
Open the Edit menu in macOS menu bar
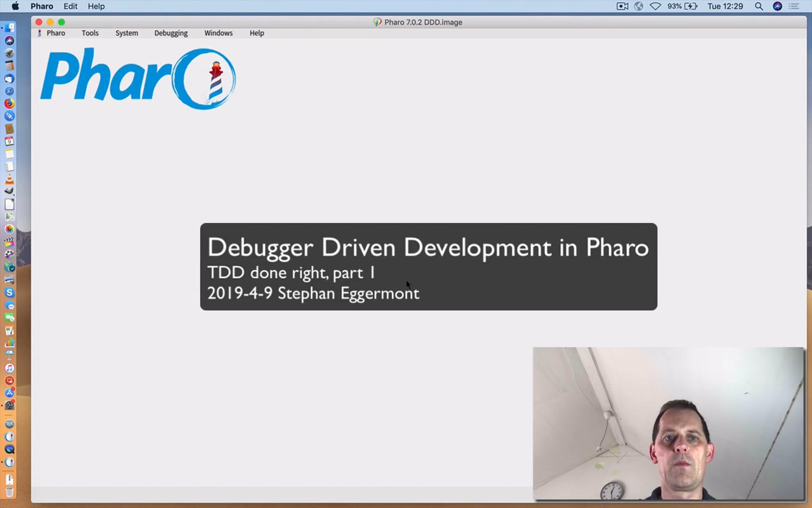(70, 6)
